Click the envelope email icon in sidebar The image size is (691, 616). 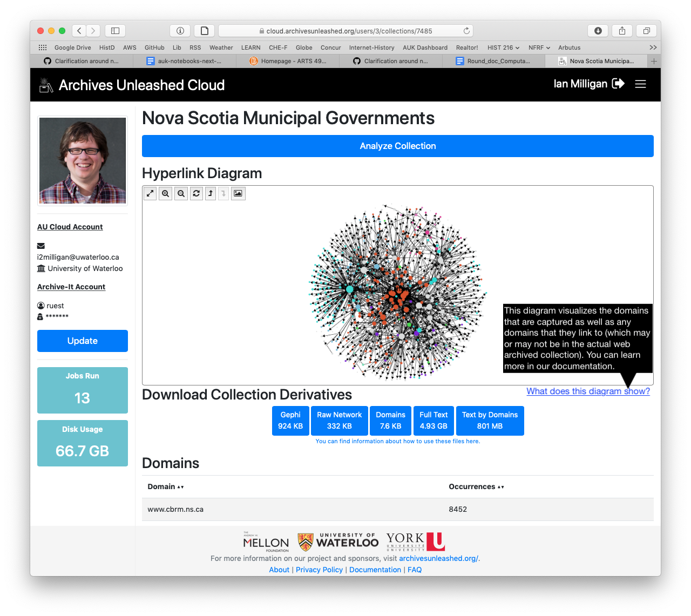[41, 246]
